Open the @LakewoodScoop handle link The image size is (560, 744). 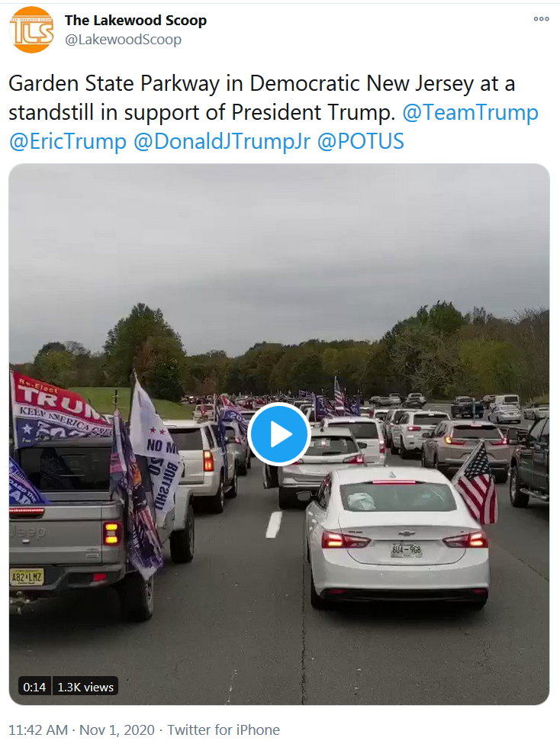click(123, 40)
